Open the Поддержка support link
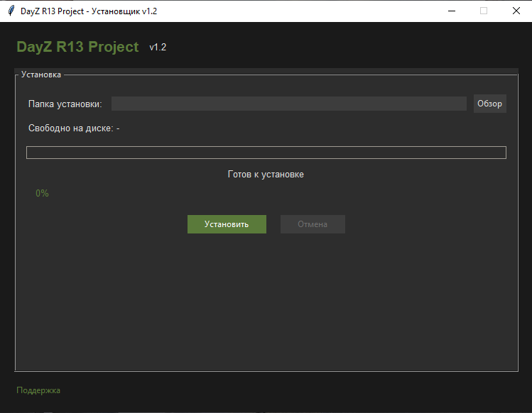The image size is (532, 413). [x=38, y=390]
